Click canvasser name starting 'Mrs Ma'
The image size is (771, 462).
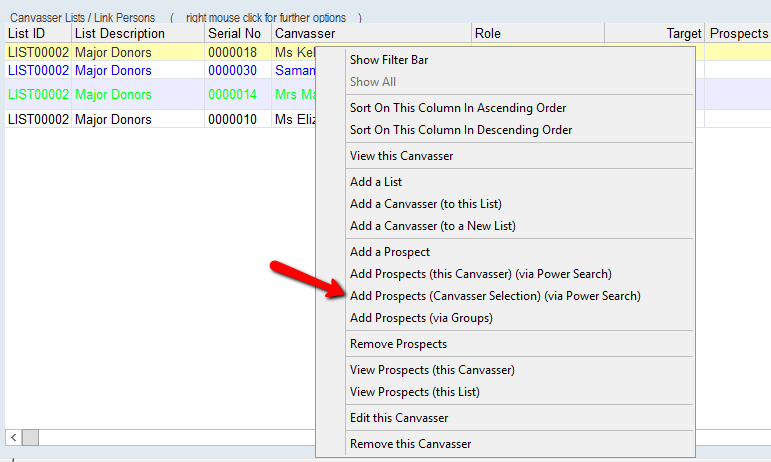(x=295, y=94)
